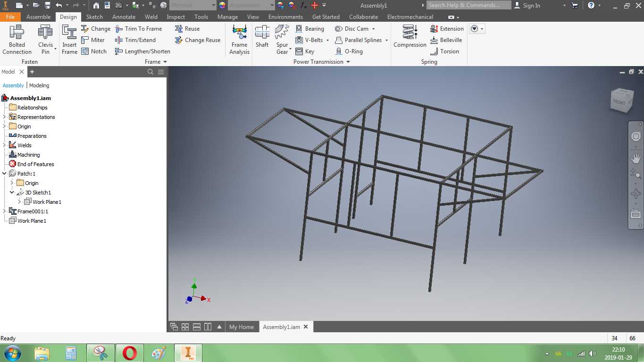
Task: Open the Clevis Pin dropdown arrow
Action: pyautogui.click(x=55, y=49)
